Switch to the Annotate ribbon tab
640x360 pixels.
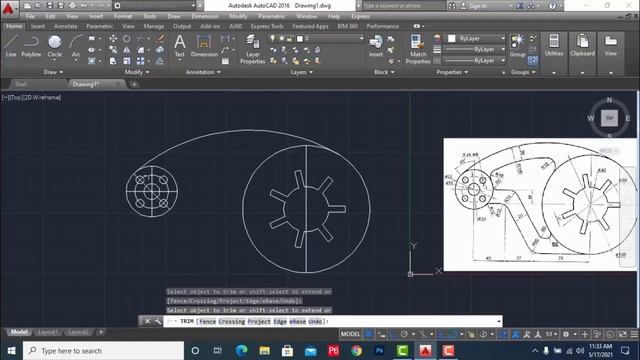tap(65, 26)
